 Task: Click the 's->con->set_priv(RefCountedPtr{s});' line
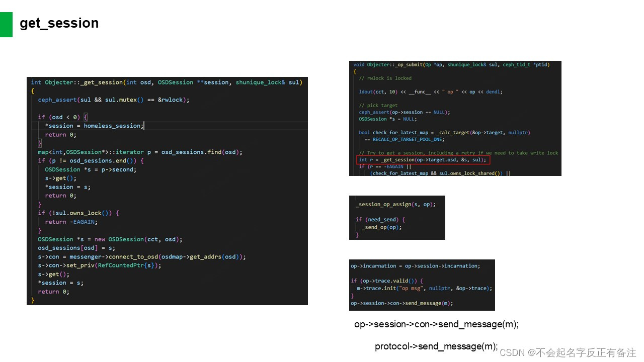(100, 265)
